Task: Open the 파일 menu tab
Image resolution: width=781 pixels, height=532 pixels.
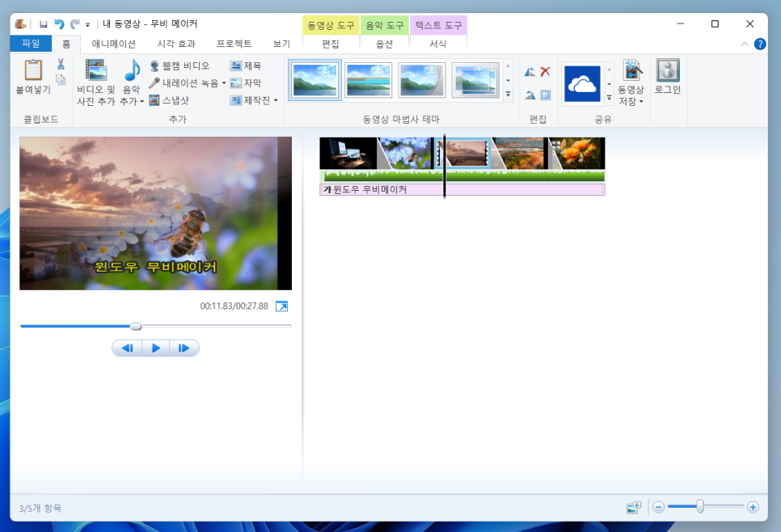Action: pyautogui.click(x=31, y=44)
